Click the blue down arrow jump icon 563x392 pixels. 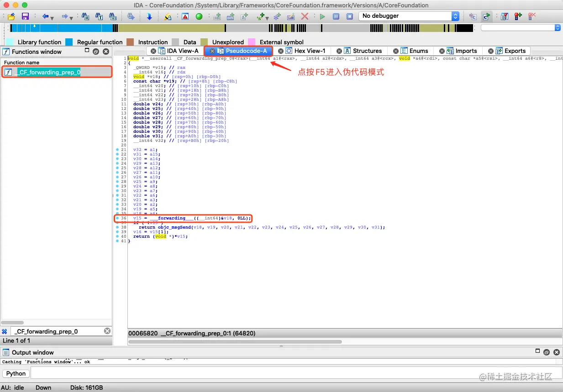tap(149, 16)
